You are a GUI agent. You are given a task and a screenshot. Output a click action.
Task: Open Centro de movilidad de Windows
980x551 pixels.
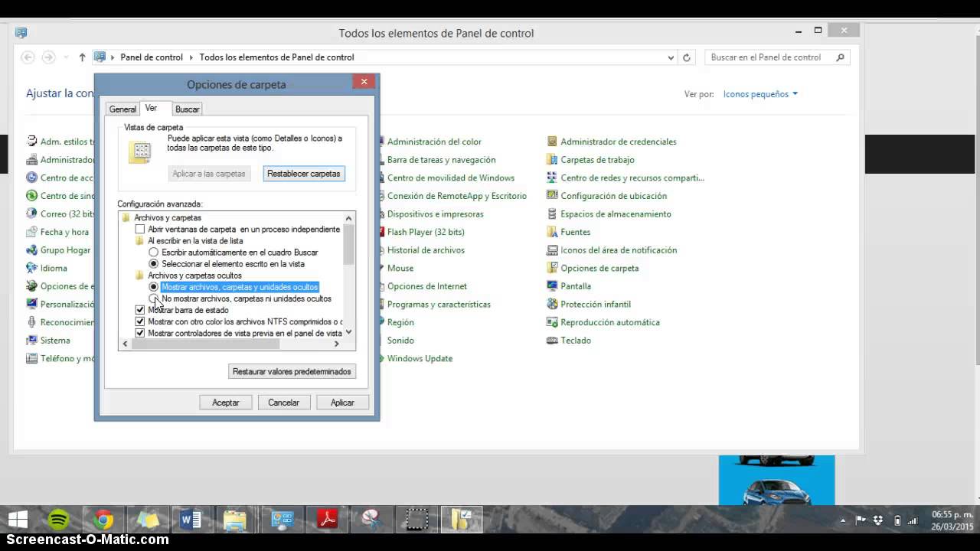(x=450, y=178)
